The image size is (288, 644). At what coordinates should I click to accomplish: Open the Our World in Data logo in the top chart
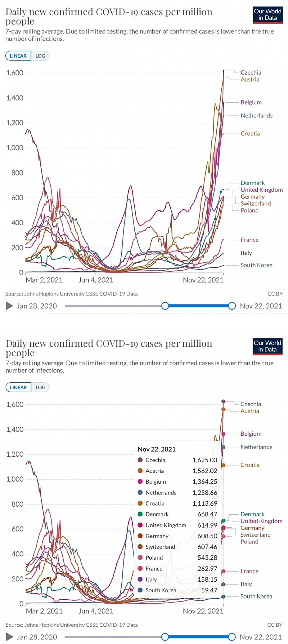click(267, 14)
